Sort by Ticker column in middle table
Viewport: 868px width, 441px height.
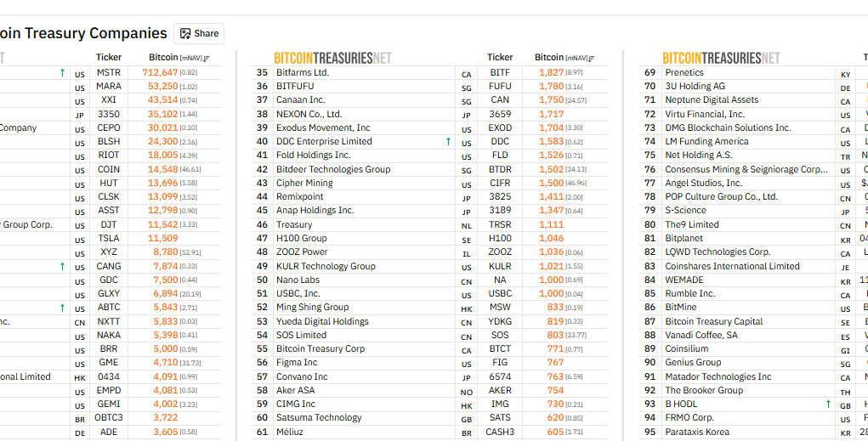coord(500,58)
